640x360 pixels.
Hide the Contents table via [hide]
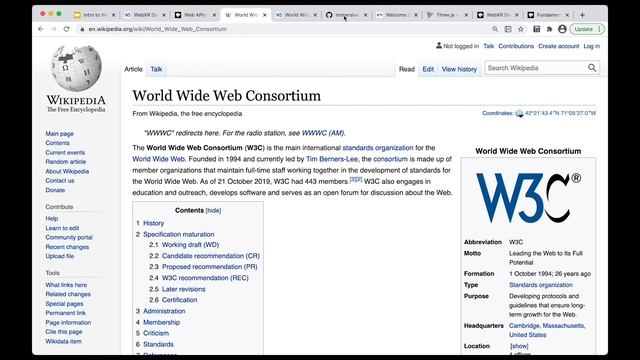(x=213, y=211)
